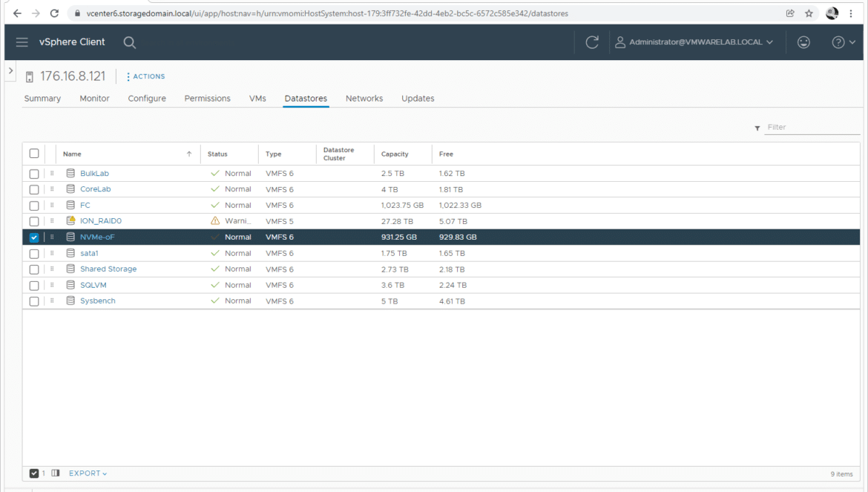Open the host ACTIONS menu

point(145,76)
